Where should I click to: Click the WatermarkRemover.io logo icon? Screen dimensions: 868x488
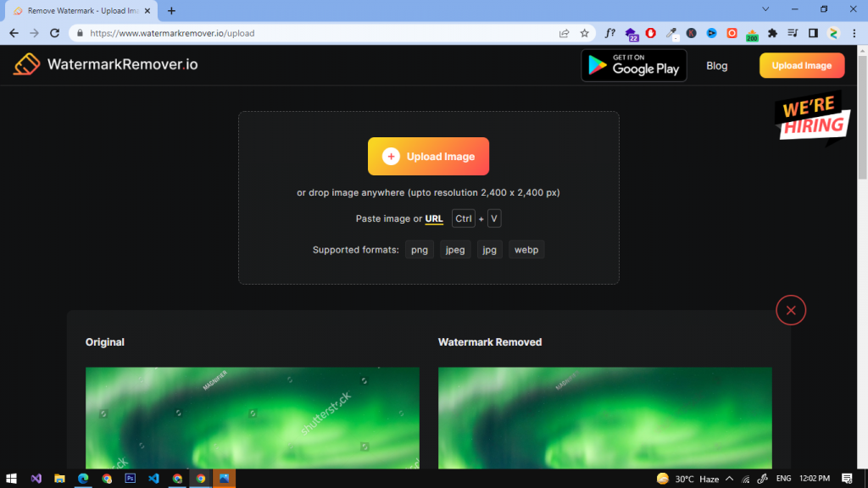point(26,64)
